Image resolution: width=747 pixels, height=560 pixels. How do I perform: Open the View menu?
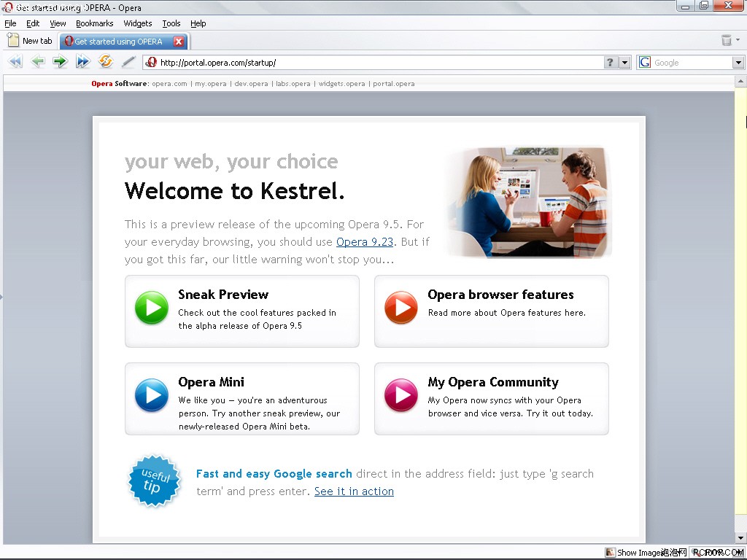(58, 23)
